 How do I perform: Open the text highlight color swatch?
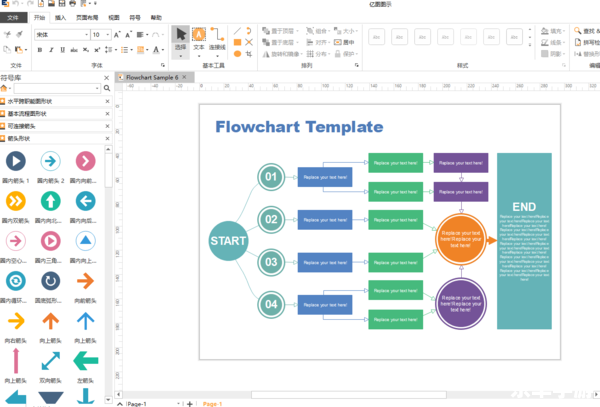[x=142, y=50]
